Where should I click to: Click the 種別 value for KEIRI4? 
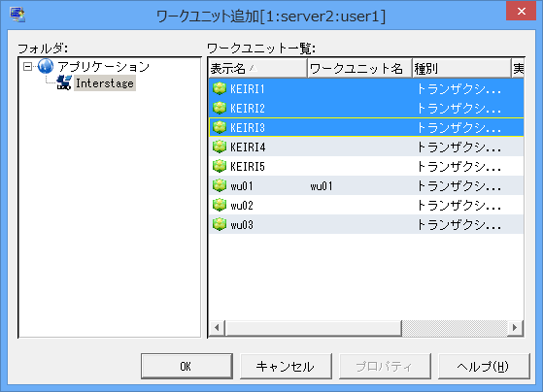click(458, 147)
